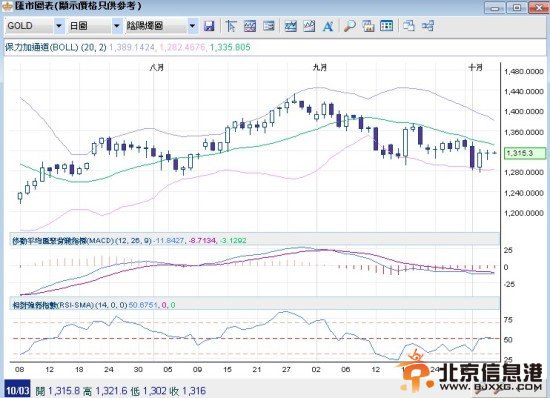Click the 八月 month label on chart

click(156, 68)
